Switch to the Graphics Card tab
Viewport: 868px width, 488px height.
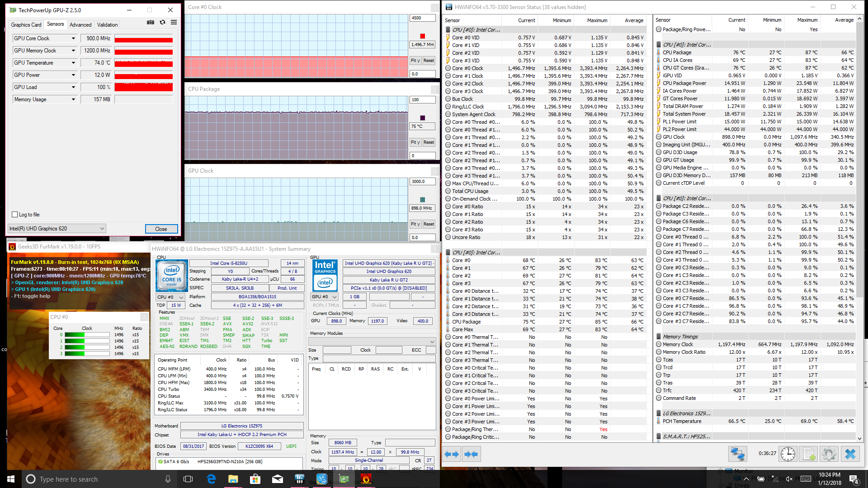click(26, 25)
